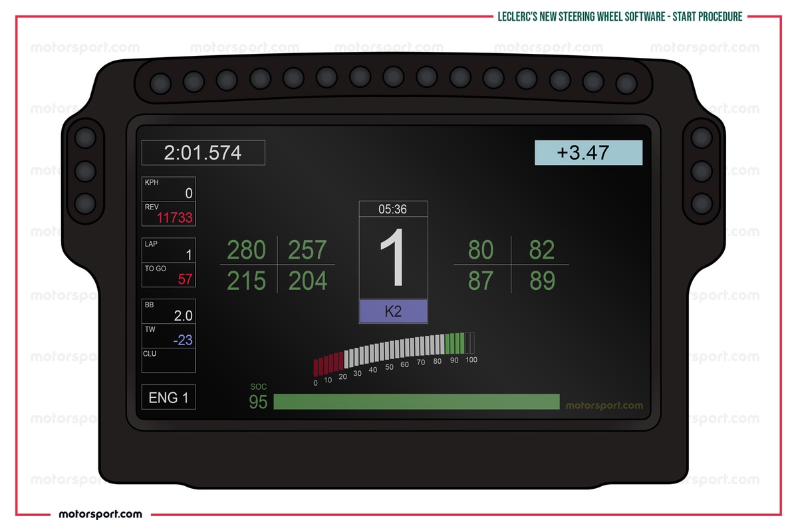Click the 257 temperature reading
798x532 pixels.
pyautogui.click(x=307, y=250)
